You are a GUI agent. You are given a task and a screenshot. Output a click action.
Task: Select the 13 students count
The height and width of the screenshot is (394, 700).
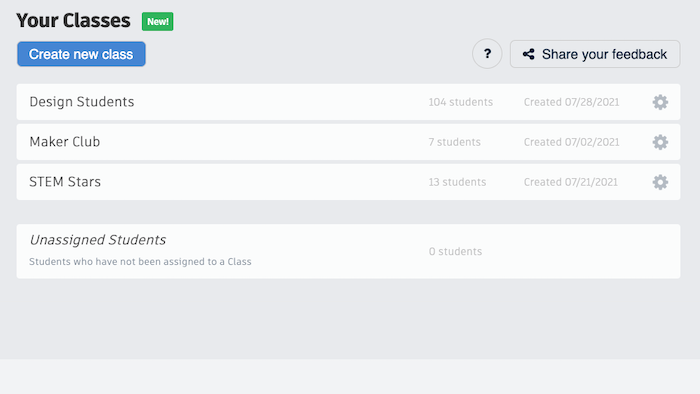pyautogui.click(x=457, y=182)
